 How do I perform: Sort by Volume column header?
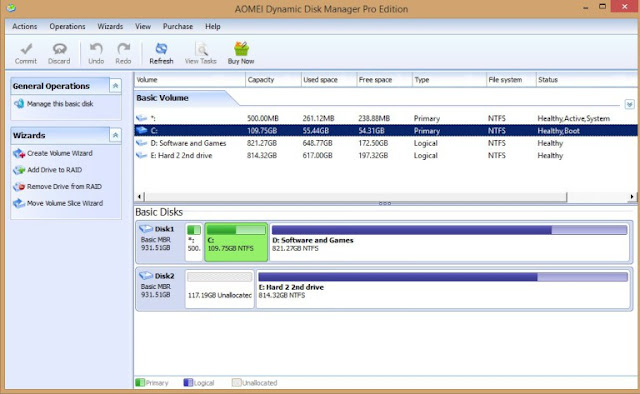pos(190,80)
